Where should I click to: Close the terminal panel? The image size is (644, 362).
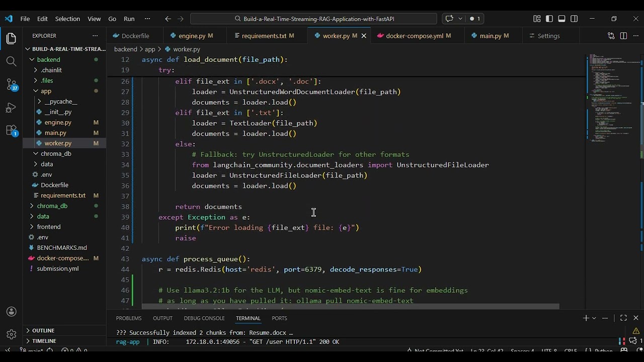(636, 318)
